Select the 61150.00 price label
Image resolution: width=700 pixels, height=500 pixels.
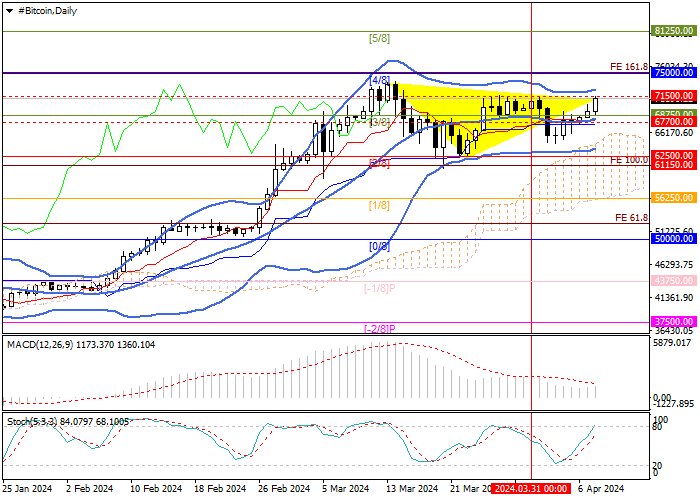click(674, 165)
